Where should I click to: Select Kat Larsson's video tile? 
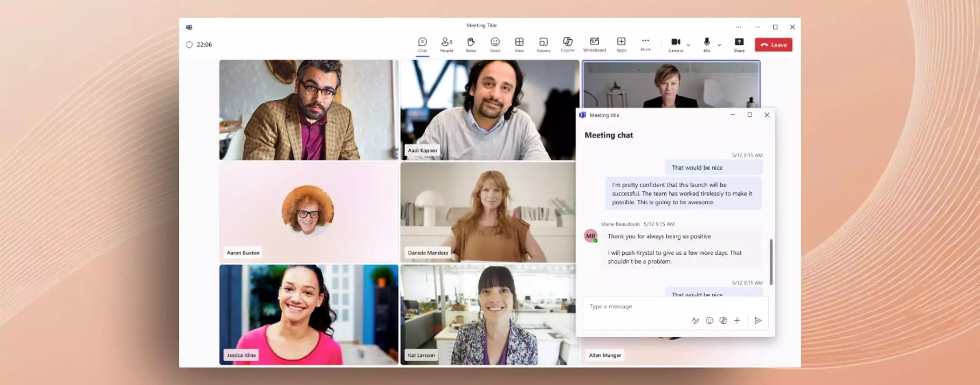click(488, 315)
